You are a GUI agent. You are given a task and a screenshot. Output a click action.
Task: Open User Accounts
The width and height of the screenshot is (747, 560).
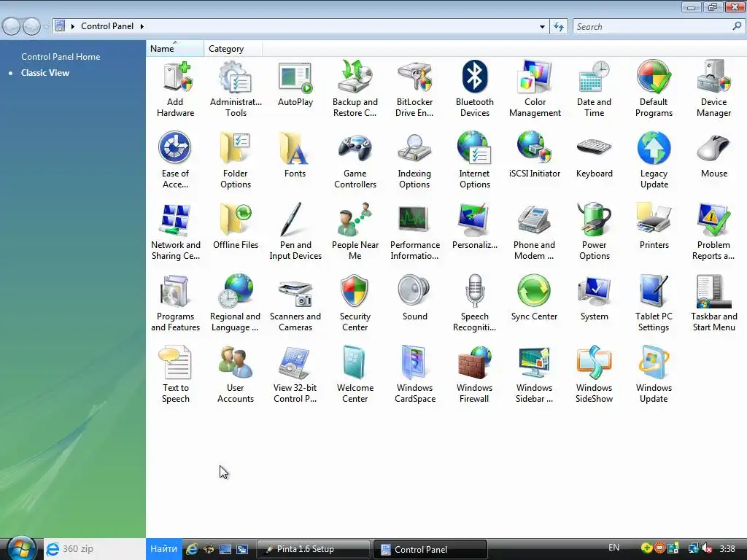click(236, 374)
